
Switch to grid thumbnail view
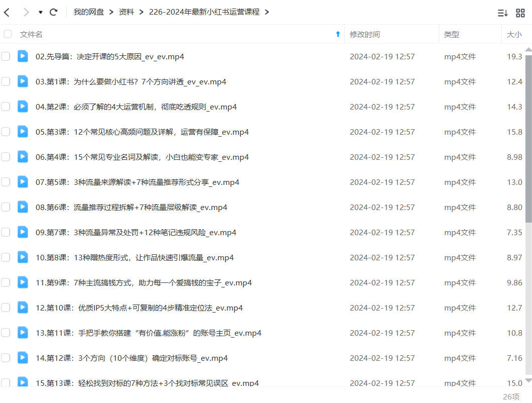pyautogui.click(x=520, y=13)
